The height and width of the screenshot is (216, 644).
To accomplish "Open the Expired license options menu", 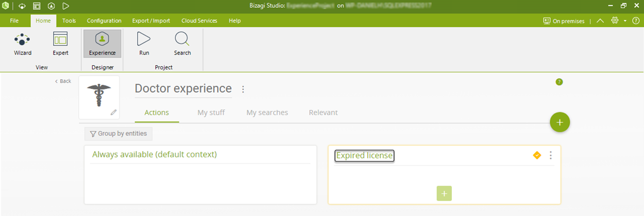I will (551, 155).
